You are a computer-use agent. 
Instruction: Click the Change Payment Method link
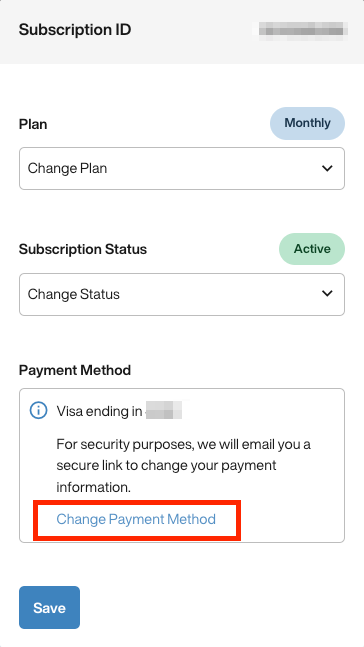[x=136, y=519]
